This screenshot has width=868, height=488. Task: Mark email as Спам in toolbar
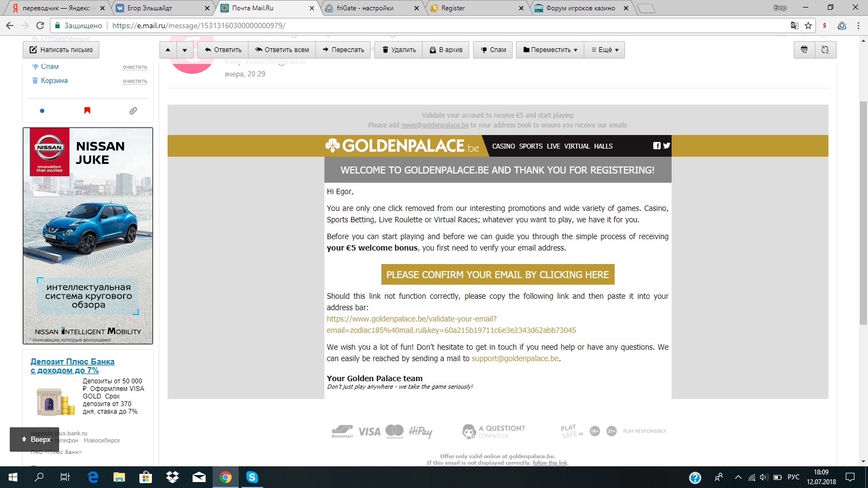(x=493, y=50)
